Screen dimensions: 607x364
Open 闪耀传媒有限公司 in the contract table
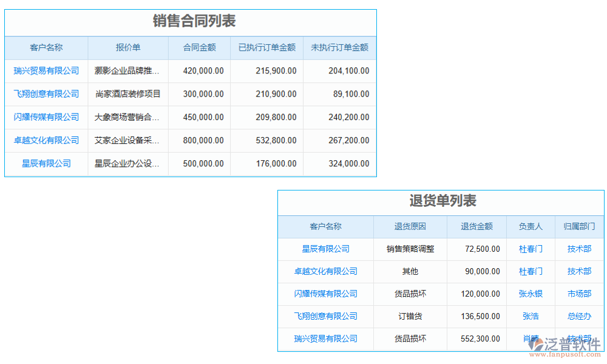pos(46,117)
